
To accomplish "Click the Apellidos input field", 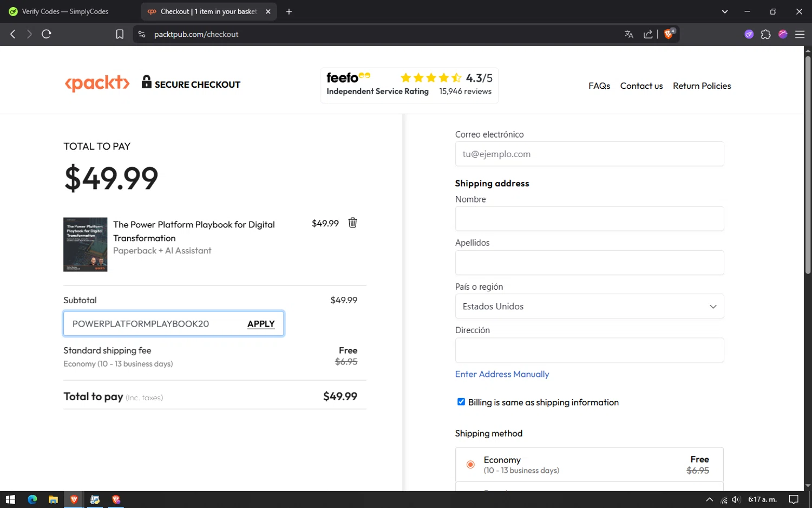I will 590,263.
